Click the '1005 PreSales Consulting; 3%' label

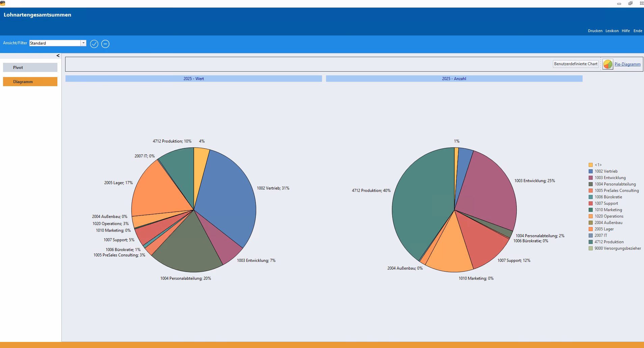point(119,255)
